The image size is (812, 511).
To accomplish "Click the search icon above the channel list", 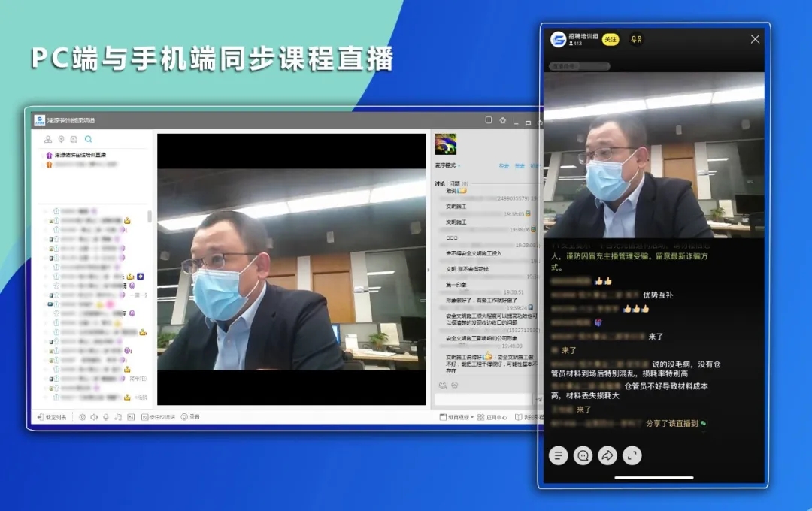I will [x=88, y=139].
